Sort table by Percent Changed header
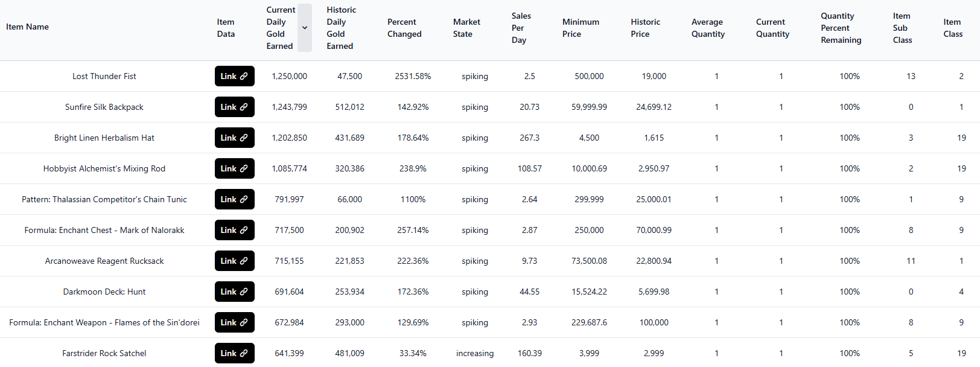Viewport: 980px width, 367px height. click(x=404, y=28)
